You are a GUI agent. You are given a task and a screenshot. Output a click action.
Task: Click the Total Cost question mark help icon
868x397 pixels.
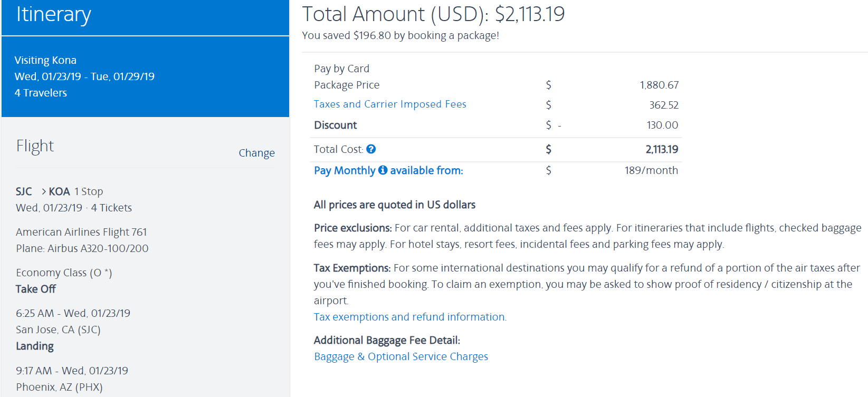pos(371,149)
